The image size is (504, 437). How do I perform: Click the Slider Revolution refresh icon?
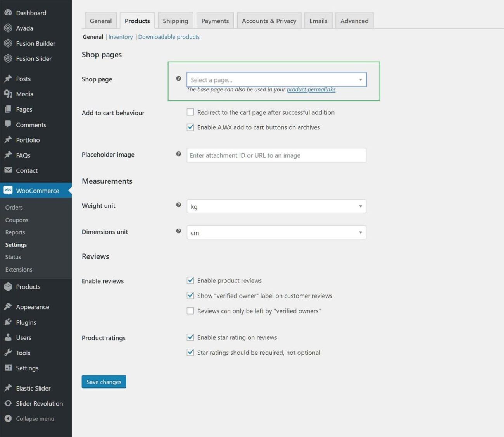8,403
